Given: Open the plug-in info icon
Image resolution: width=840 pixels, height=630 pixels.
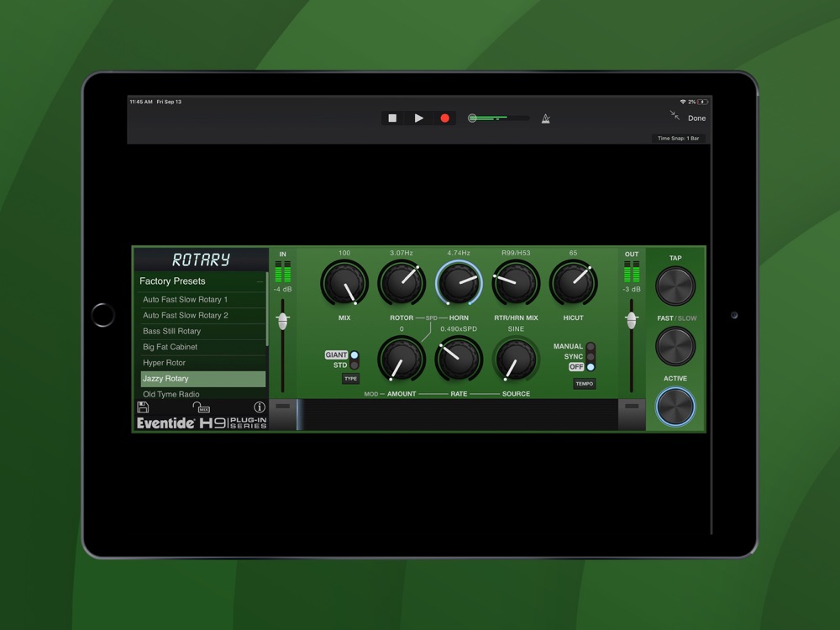Looking at the screenshot, I should pyautogui.click(x=260, y=407).
